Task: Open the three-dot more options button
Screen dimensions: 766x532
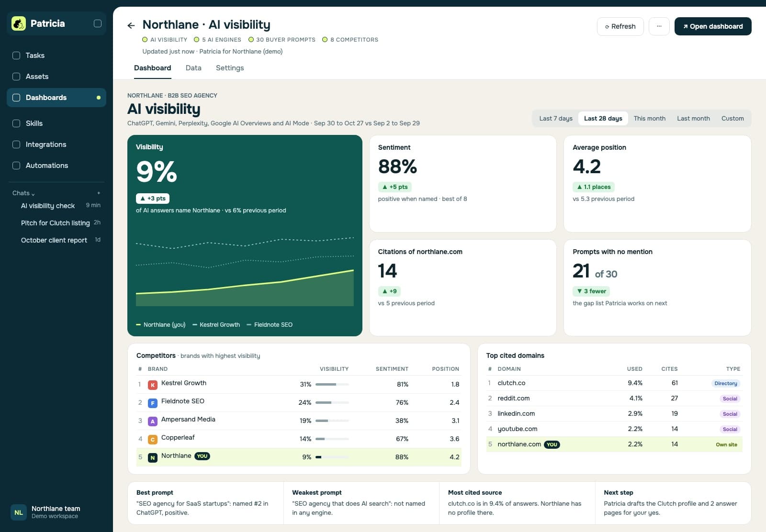Action: point(659,26)
